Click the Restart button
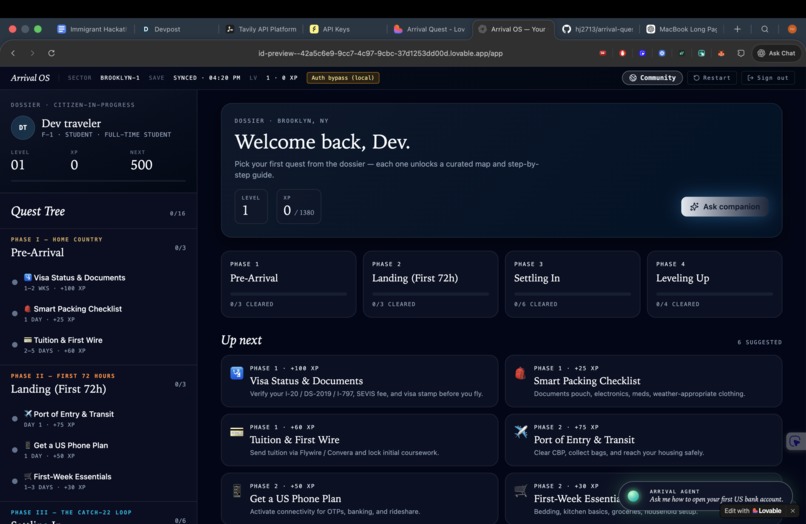The image size is (806, 524). [711, 78]
